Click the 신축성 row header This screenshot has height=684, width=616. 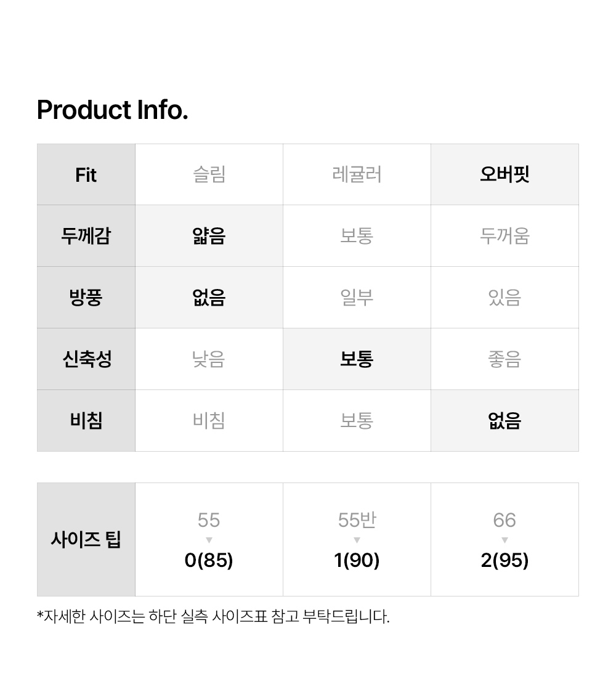pos(86,359)
